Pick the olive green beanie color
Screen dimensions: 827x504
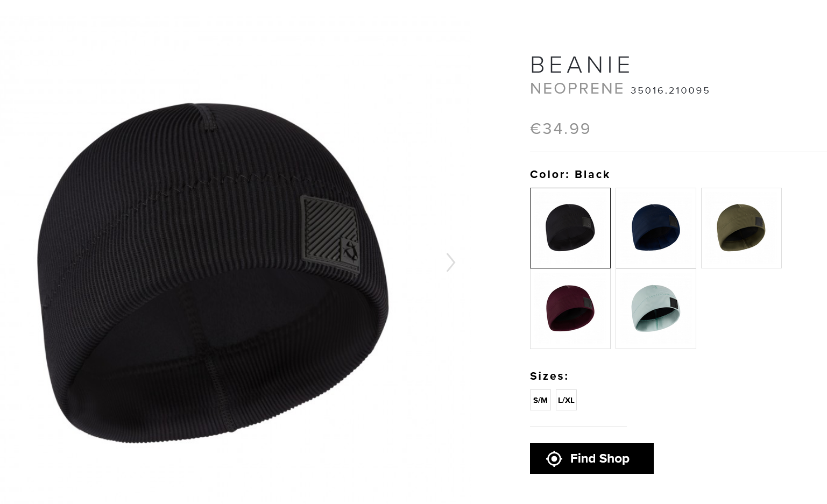coord(741,228)
